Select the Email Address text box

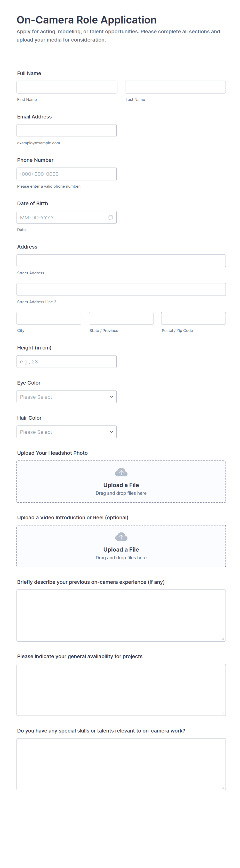[66, 130]
